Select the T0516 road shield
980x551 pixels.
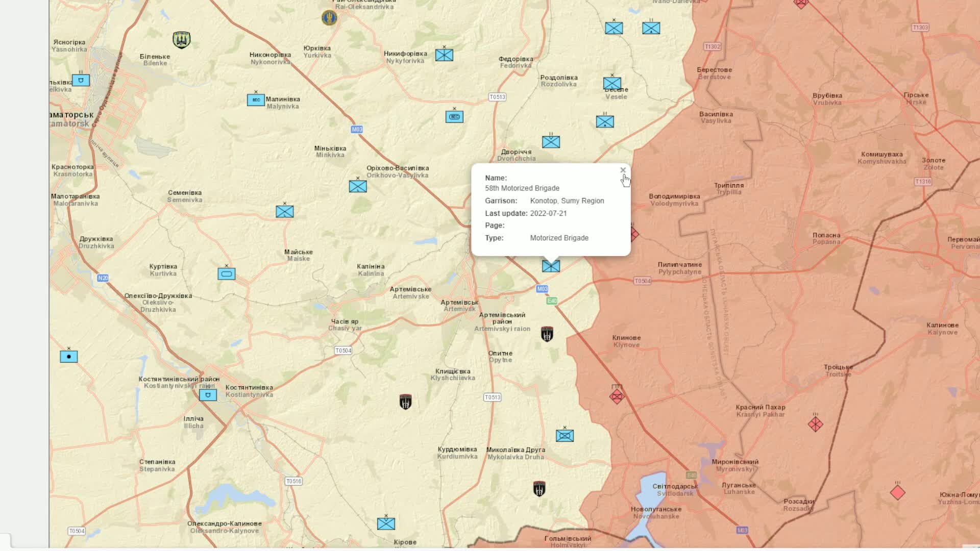(x=293, y=481)
